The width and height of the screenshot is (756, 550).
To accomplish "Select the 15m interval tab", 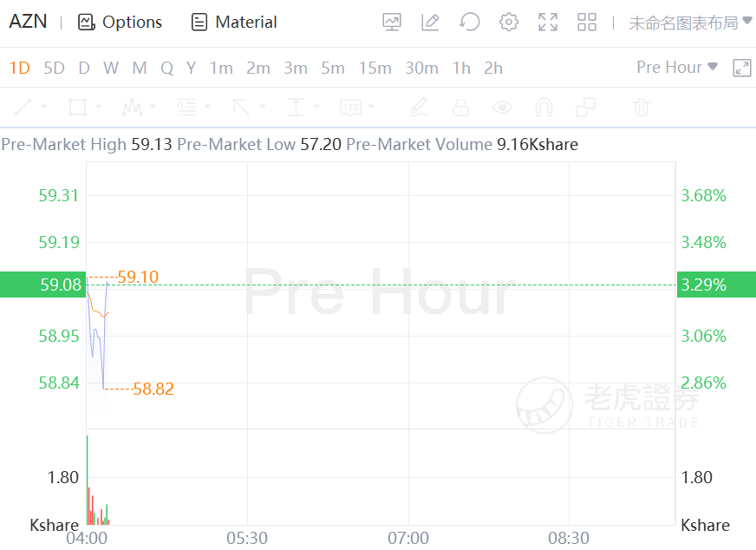I will click(x=375, y=68).
